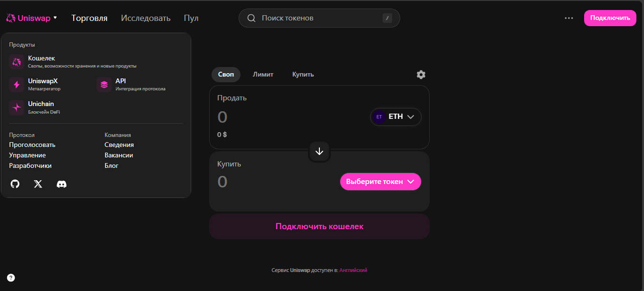
Task: Open the X (Twitter) social icon
Action: [x=38, y=184]
